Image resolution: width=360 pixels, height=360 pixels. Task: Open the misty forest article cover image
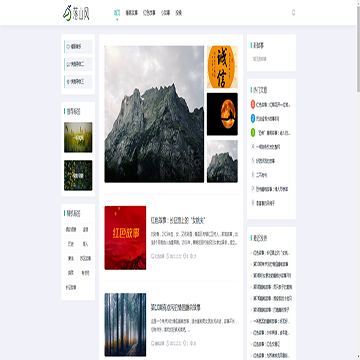(x=125, y=325)
